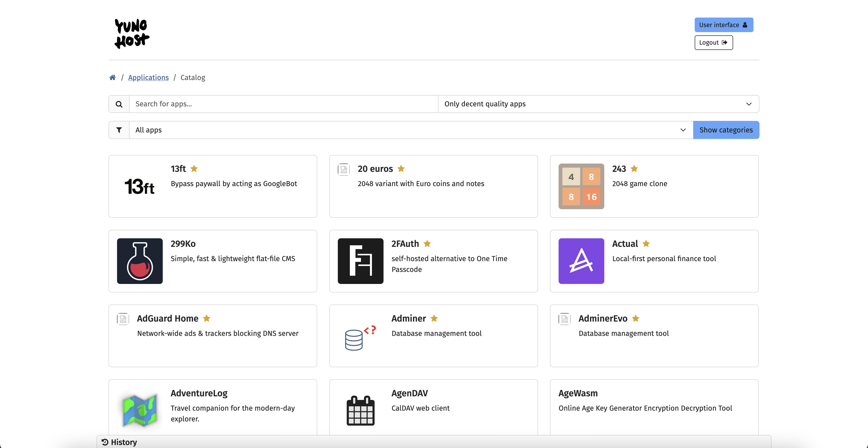Open the AdGuard Home app card
The width and height of the screenshot is (868, 448).
coord(213,336)
